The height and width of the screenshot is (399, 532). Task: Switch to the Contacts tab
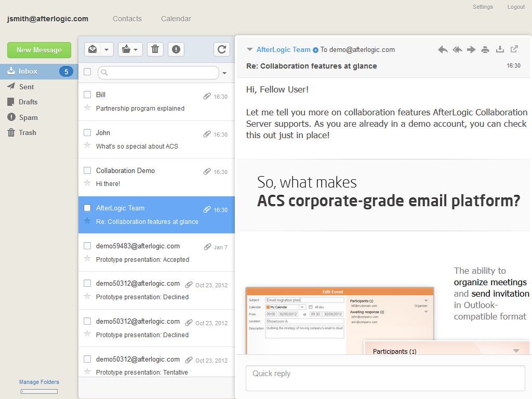(x=127, y=19)
